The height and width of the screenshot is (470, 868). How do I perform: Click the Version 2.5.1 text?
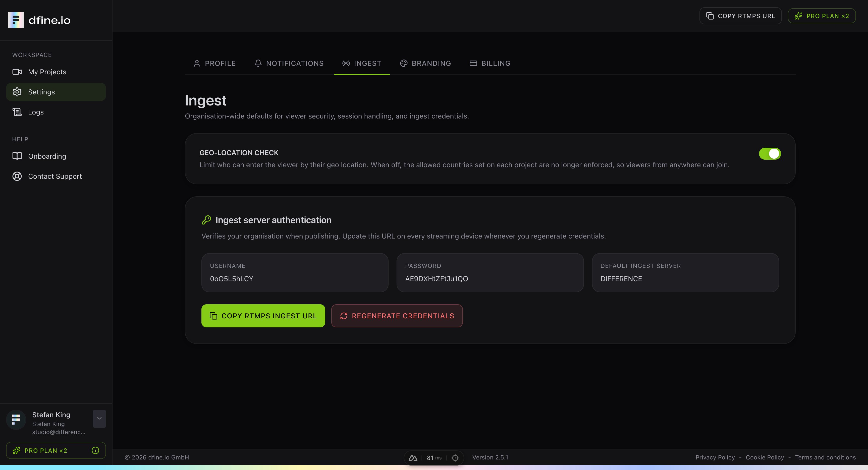[x=490, y=457]
